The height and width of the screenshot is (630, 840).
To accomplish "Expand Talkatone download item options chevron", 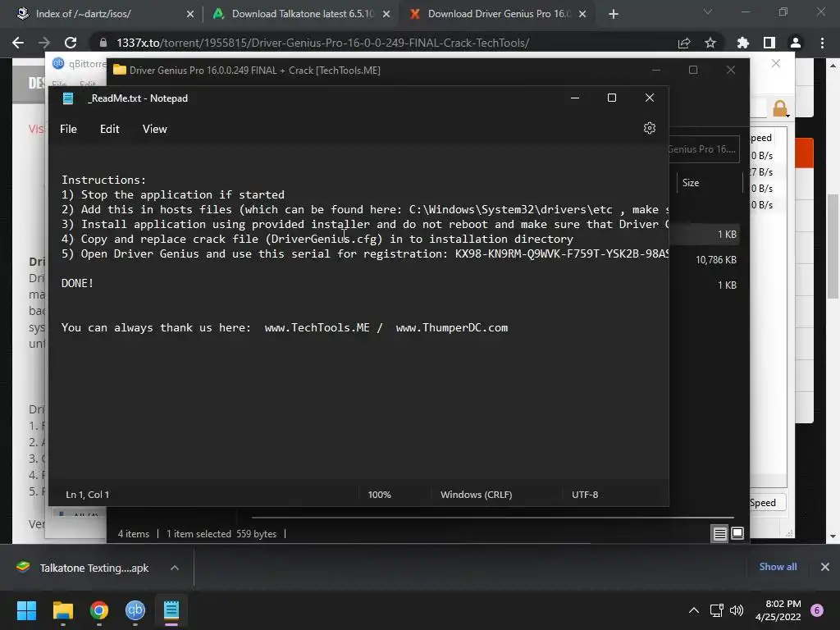I will (x=175, y=568).
